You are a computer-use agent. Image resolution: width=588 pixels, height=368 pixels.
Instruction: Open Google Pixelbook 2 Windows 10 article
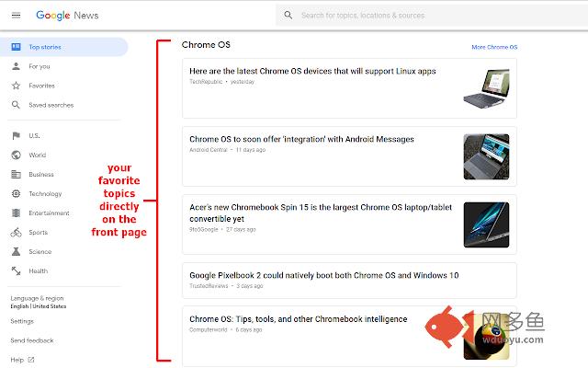[324, 275]
